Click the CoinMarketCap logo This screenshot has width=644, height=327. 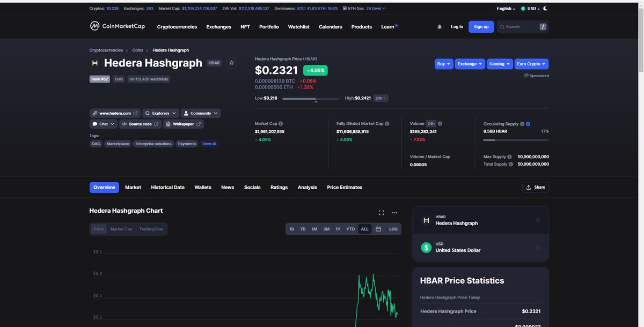coord(119,26)
